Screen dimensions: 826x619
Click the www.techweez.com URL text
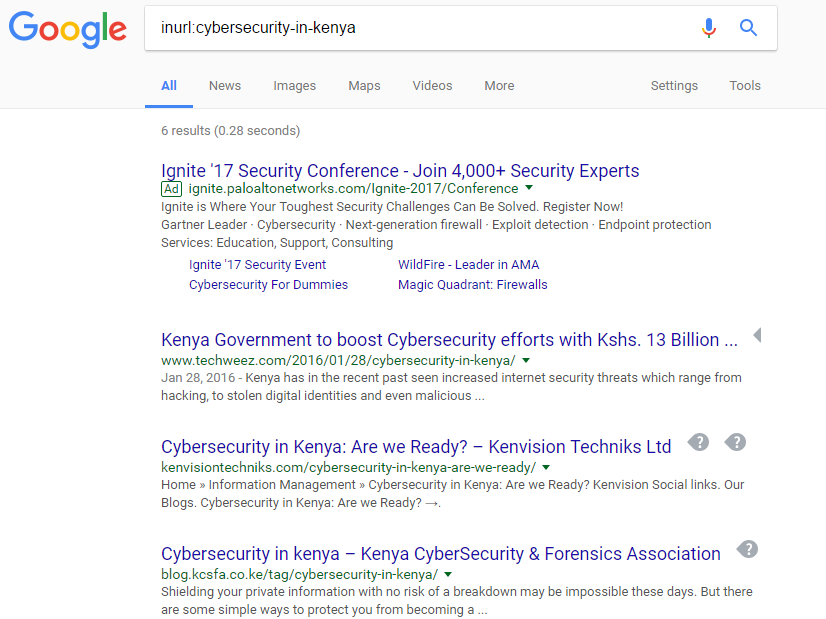coord(338,360)
